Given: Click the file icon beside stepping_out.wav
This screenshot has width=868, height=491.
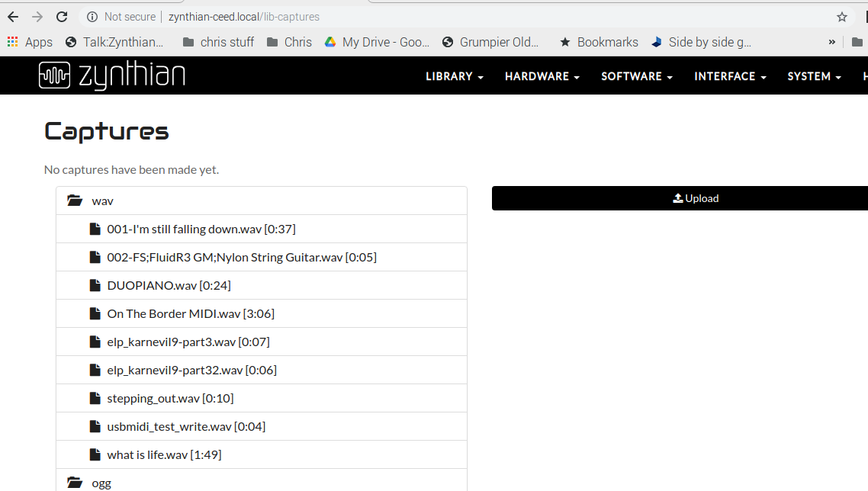Looking at the screenshot, I should click(95, 397).
